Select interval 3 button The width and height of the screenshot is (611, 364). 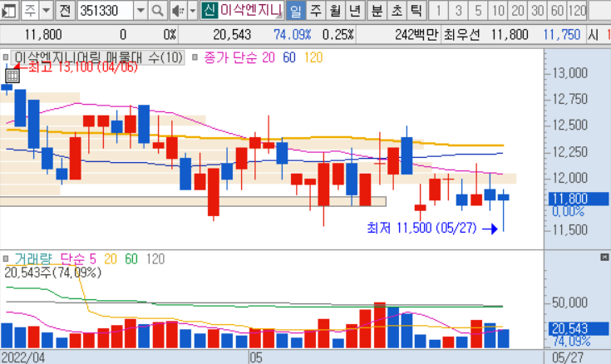coord(458,11)
